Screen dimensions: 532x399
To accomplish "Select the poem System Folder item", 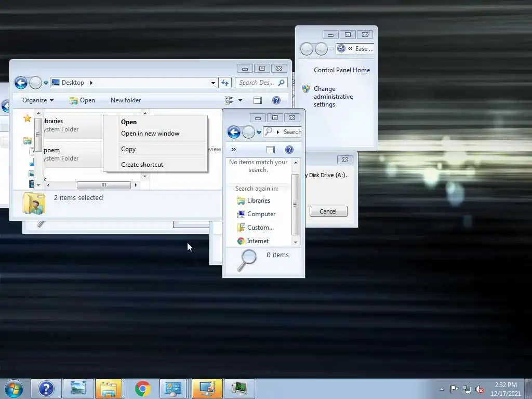I will pyautogui.click(x=73, y=154).
